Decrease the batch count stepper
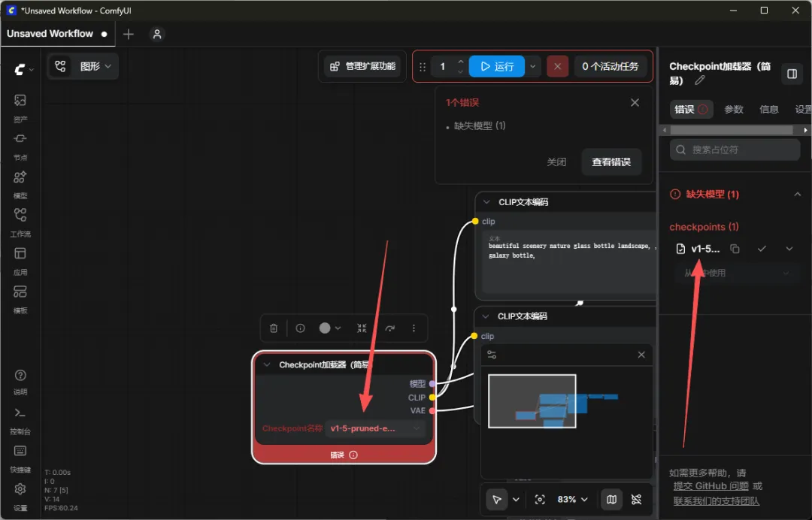The image size is (812, 520). pyautogui.click(x=460, y=71)
